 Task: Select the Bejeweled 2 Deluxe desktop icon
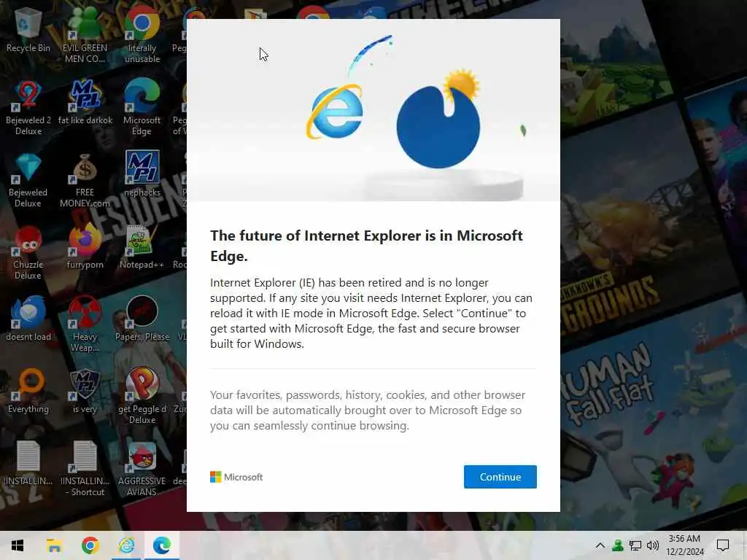click(28, 108)
